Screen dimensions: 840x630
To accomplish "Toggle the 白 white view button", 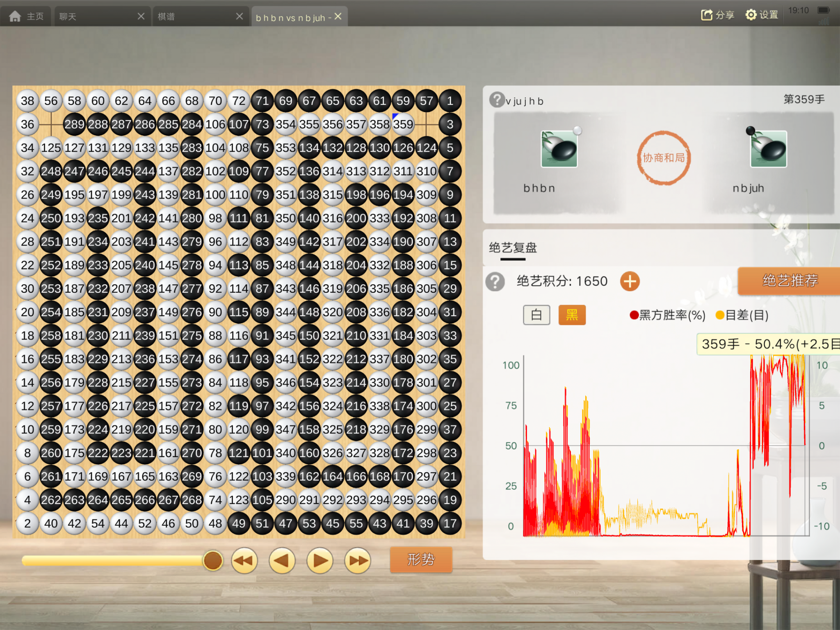I will point(536,315).
